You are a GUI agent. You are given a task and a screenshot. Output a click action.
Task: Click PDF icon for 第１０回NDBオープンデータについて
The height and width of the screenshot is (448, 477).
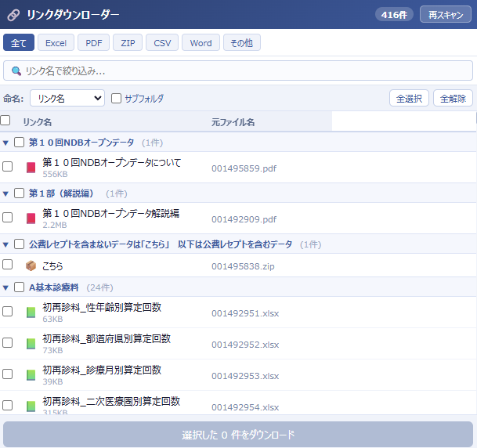pos(31,168)
